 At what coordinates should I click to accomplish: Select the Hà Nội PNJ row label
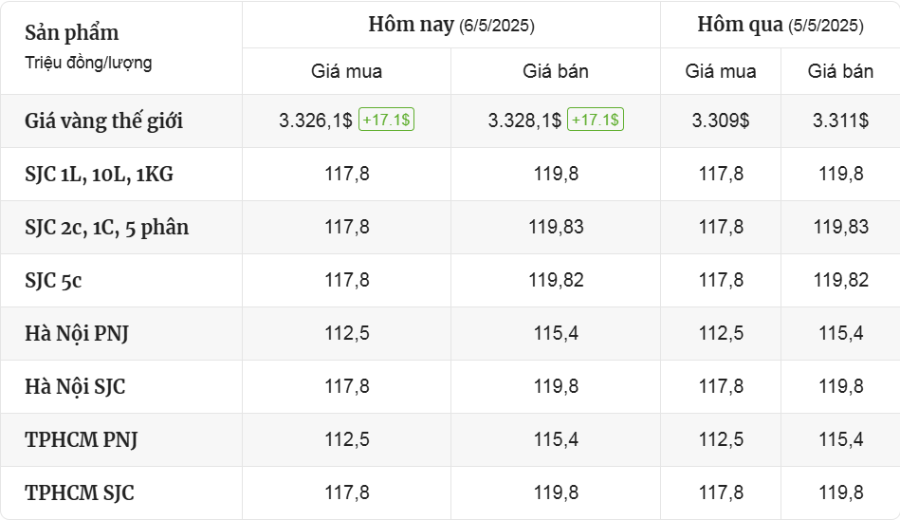[x=76, y=333]
